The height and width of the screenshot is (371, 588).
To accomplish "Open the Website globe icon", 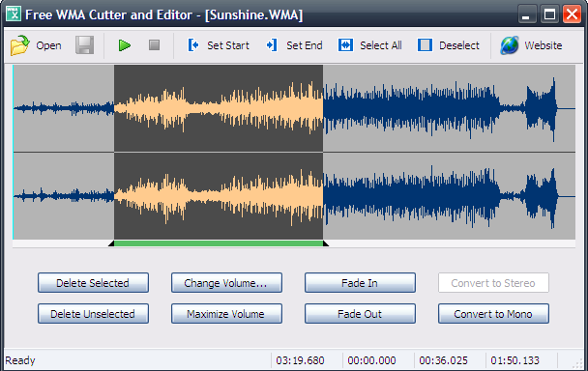I will click(510, 45).
